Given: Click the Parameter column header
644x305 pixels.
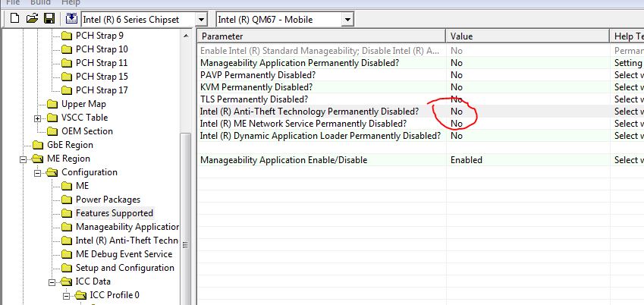Looking at the screenshot, I should click(322, 36).
